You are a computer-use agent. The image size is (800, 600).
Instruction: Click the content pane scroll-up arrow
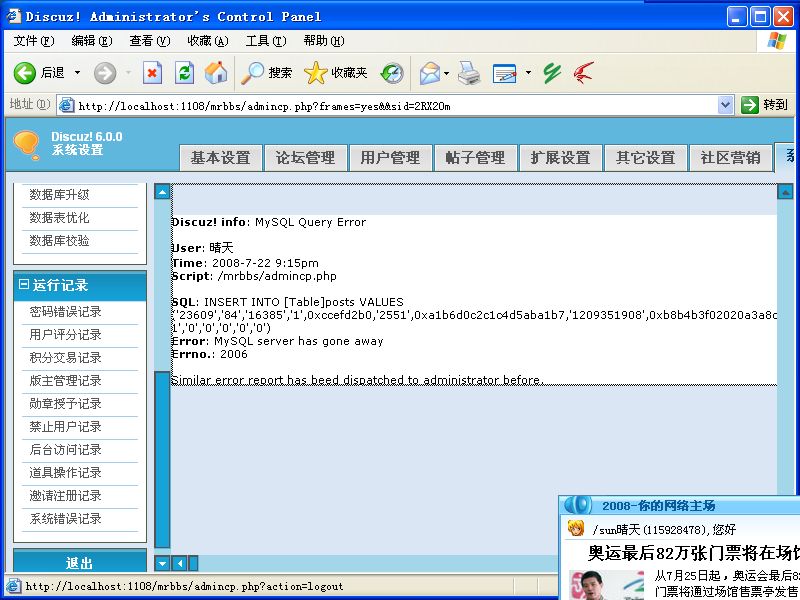[785, 192]
